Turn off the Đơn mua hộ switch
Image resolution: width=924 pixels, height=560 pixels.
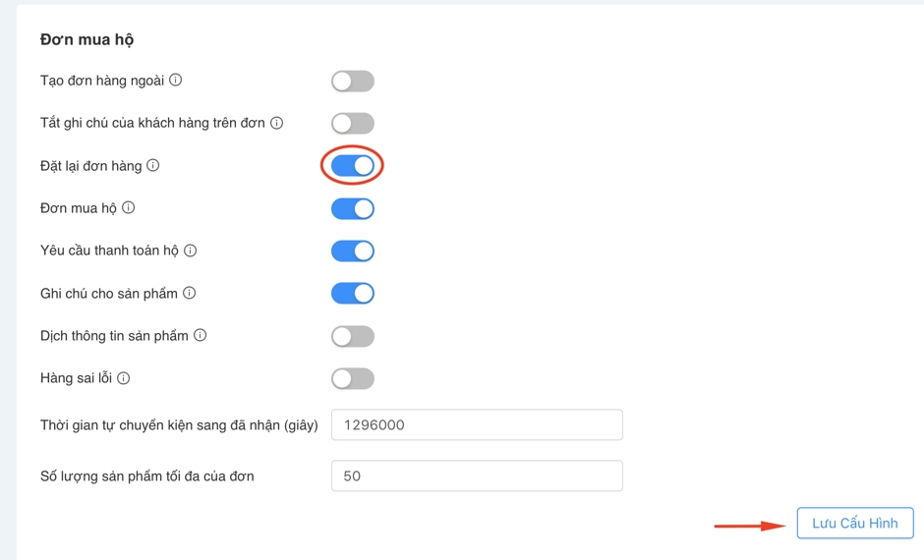[353, 208]
